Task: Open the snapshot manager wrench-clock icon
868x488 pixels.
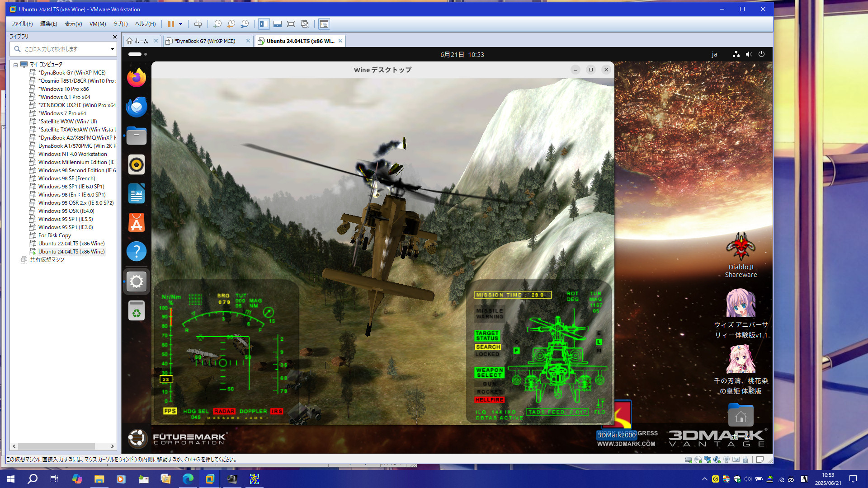Action: point(245,24)
